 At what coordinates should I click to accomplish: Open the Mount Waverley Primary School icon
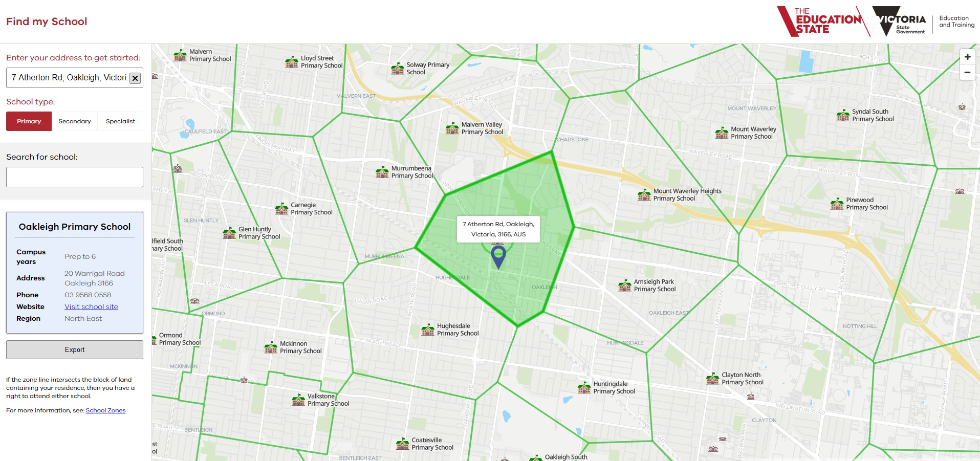pyautogui.click(x=722, y=133)
